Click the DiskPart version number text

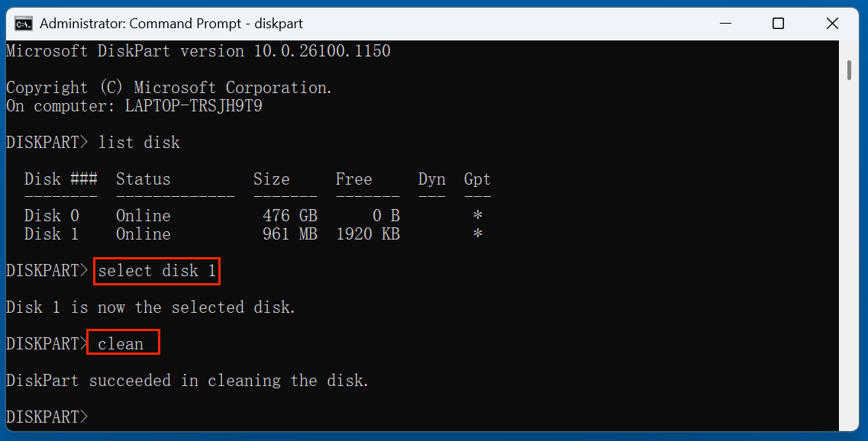pyautogui.click(x=321, y=50)
